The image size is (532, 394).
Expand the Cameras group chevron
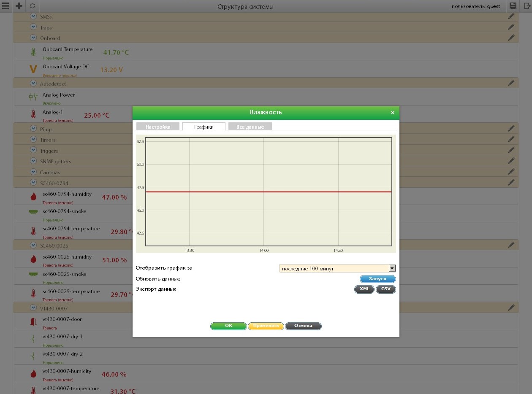[33, 172]
